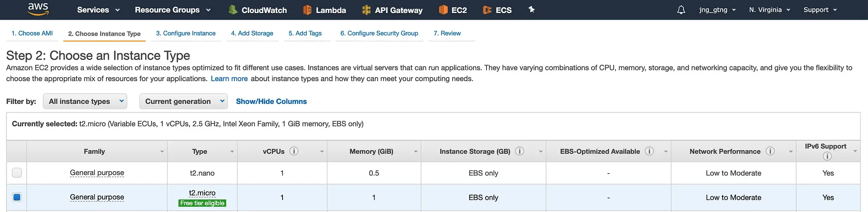Click the 0.5 memory value cell
The width and height of the screenshot is (868, 212).
point(374,173)
